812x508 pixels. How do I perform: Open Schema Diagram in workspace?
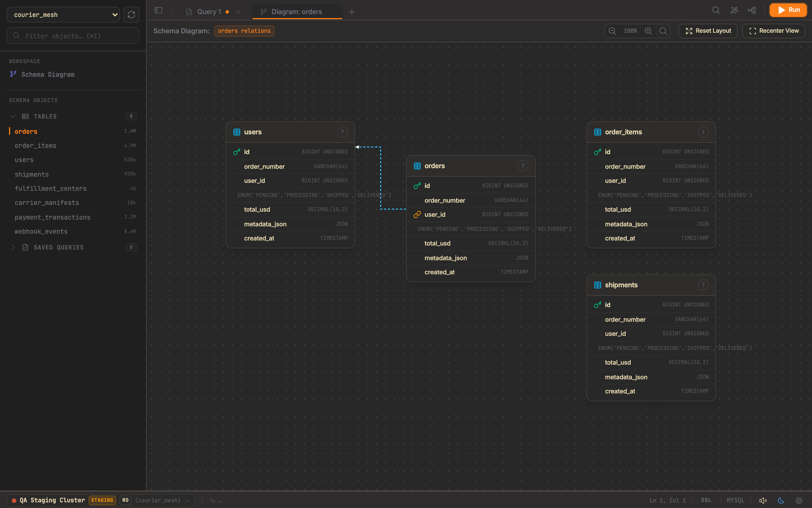coord(48,75)
